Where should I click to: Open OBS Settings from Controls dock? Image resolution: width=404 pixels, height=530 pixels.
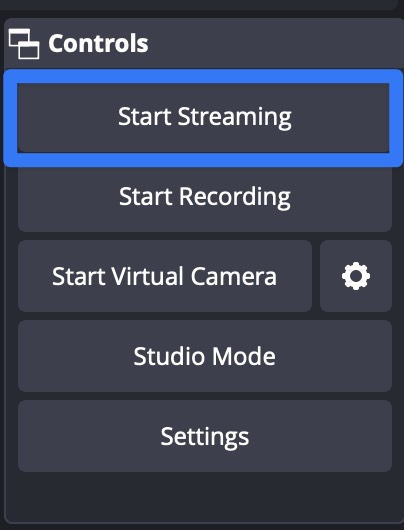pyautogui.click(x=205, y=436)
